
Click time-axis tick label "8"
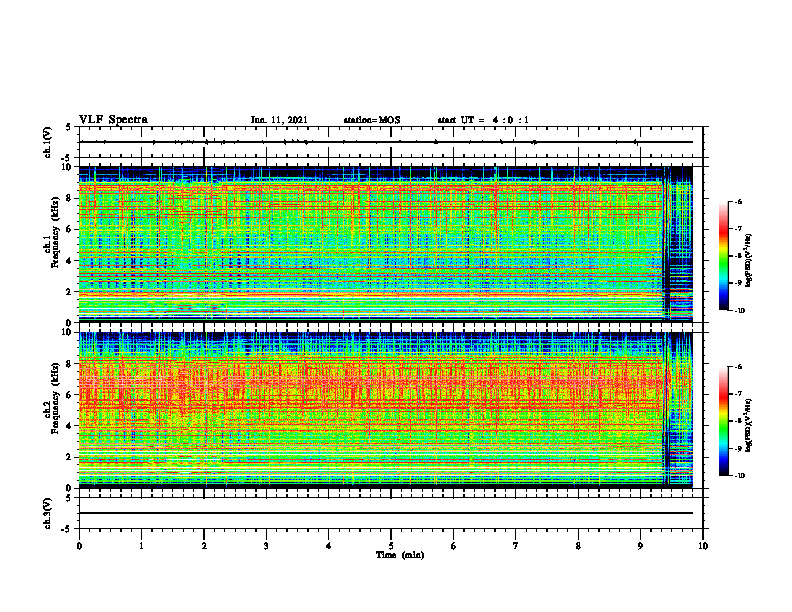tap(578, 546)
